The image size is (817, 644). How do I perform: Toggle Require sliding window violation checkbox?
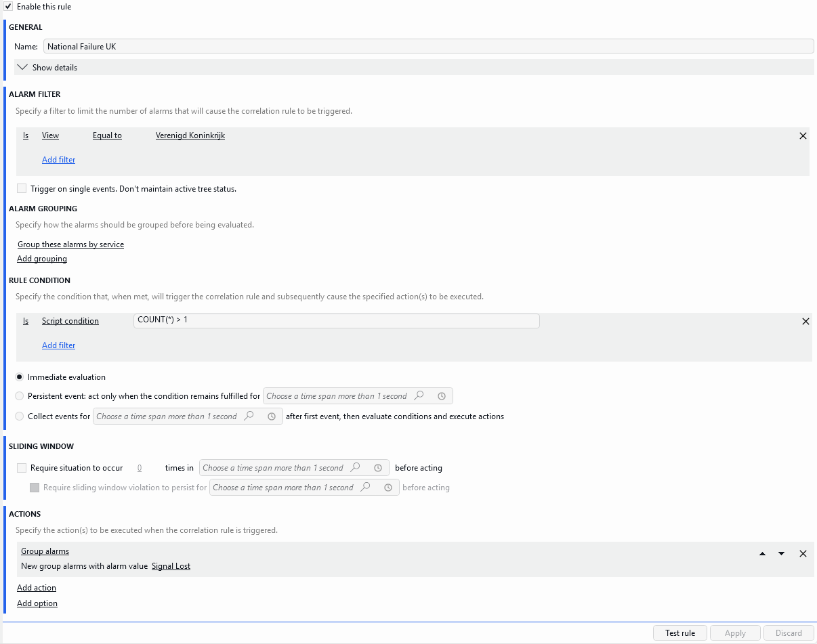[x=35, y=488]
